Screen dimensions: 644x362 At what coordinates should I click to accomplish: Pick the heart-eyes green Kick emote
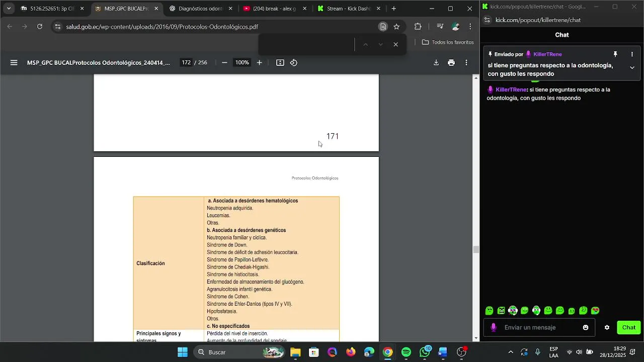coord(595,311)
